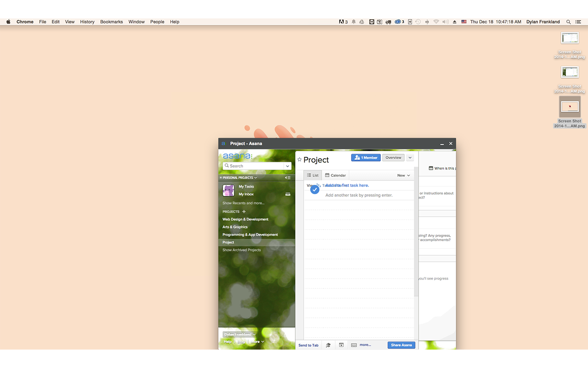Screen dimensions: 588x368
Task: Click the notification bell icon in menu bar
Action: 354,22
